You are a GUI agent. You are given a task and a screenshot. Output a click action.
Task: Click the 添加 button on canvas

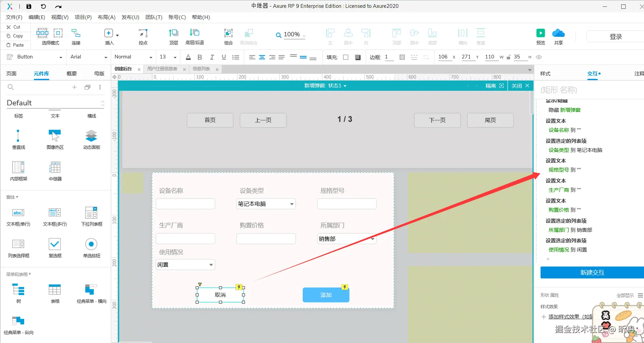coord(326,295)
